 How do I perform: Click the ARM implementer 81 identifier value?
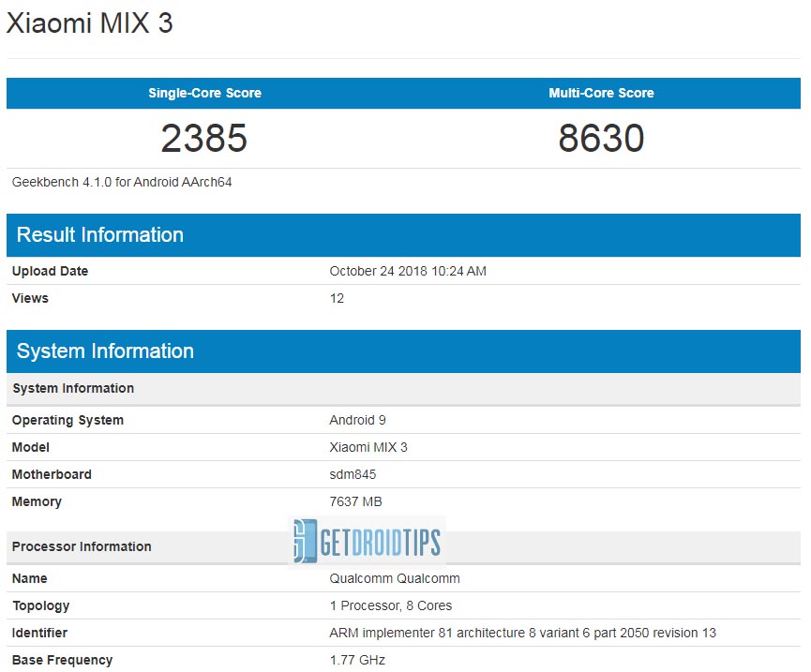click(x=522, y=633)
